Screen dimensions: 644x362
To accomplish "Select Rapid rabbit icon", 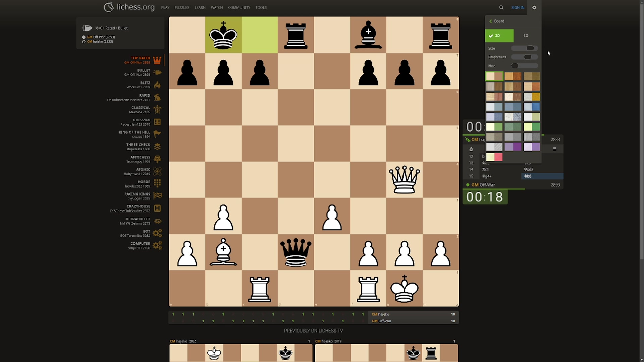I will coord(157,97).
